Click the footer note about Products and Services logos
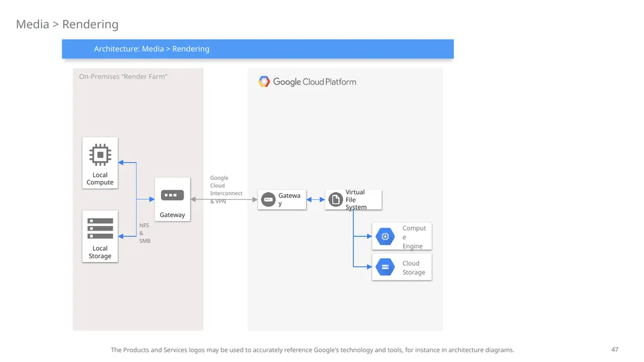The width and height of the screenshot is (644, 362). pos(312,349)
